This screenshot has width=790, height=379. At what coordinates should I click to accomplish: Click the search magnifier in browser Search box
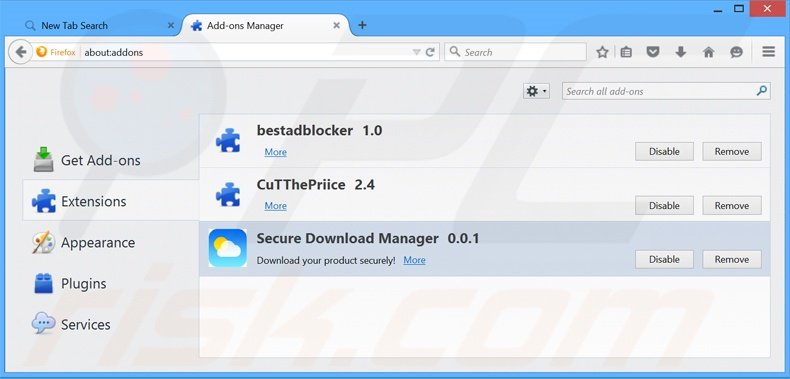coord(454,51)
